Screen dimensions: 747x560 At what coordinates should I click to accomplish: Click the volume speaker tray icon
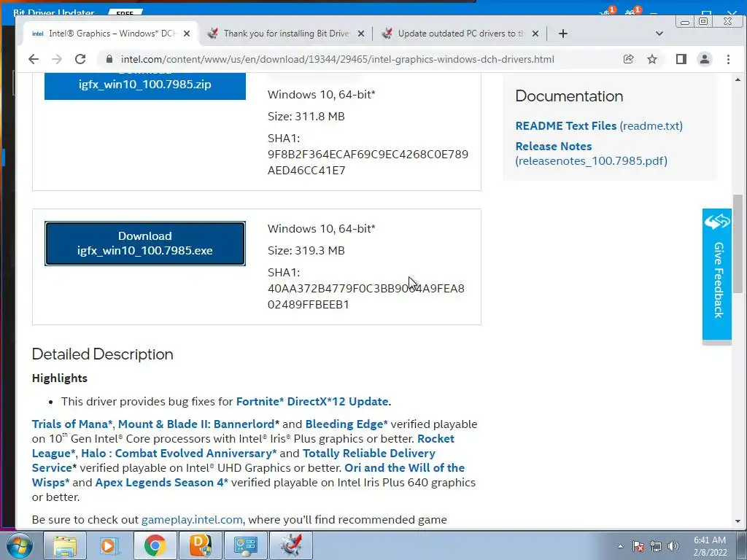pyautogui.click(x=673, y=546)
